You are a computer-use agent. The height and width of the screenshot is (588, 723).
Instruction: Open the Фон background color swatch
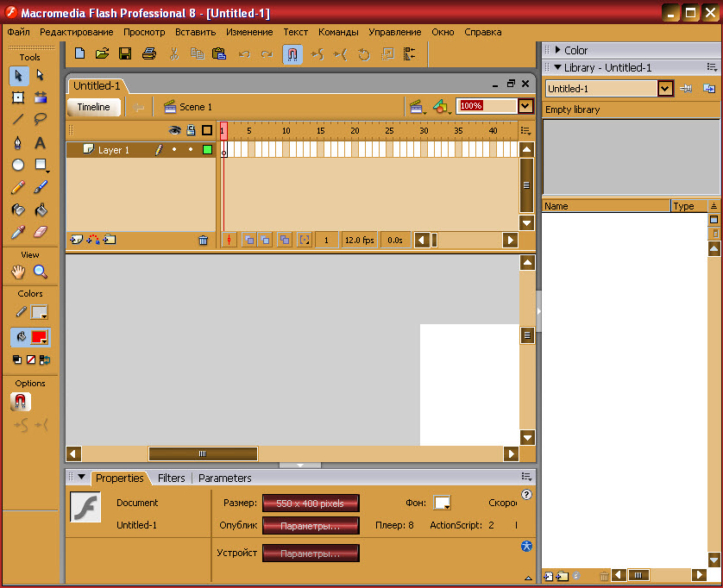442,503
